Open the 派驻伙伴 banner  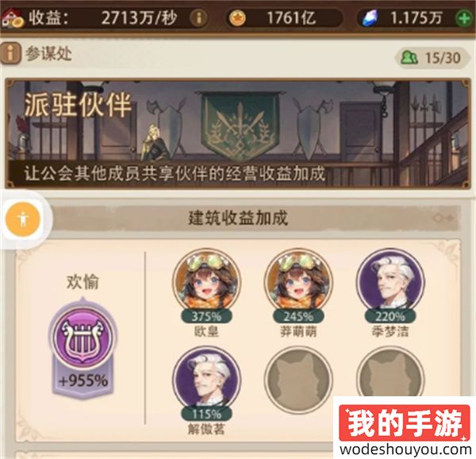coord(238,133)
